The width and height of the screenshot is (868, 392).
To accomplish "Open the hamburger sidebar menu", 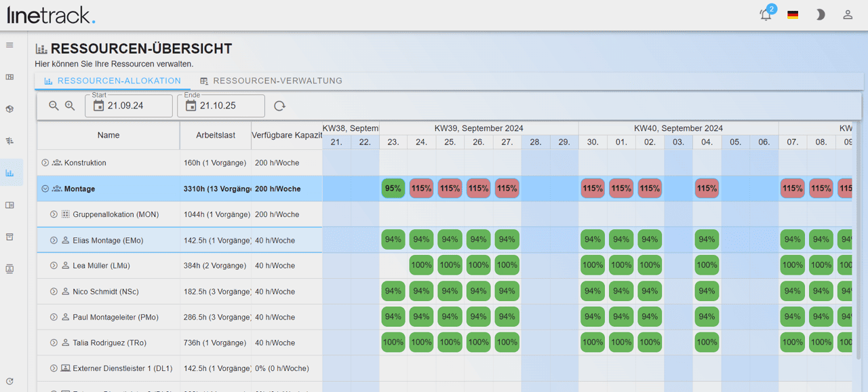I will click(x=9, y=45).
